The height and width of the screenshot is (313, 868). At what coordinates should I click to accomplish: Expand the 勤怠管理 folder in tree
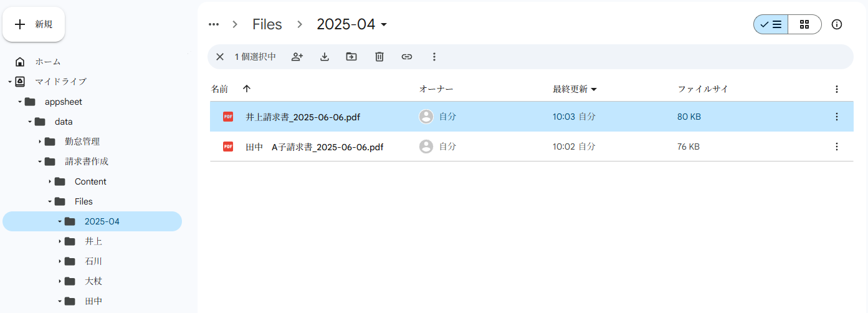pos(40,142)
